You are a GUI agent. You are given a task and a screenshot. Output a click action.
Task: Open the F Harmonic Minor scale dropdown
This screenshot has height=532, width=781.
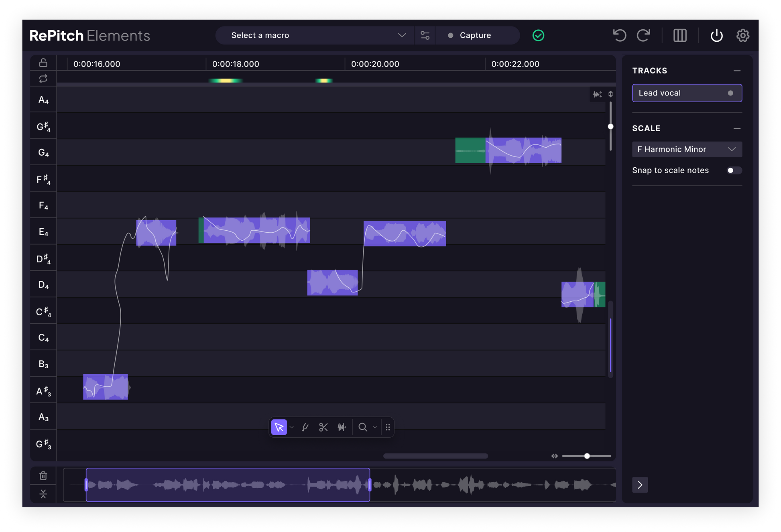687,149
